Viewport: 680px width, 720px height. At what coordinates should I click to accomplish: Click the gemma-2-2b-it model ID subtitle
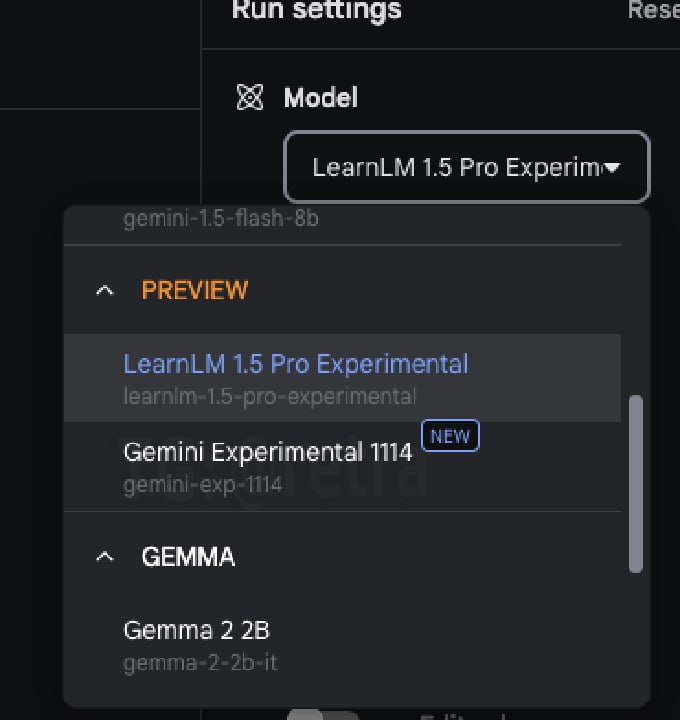click(x=200, y=662)
